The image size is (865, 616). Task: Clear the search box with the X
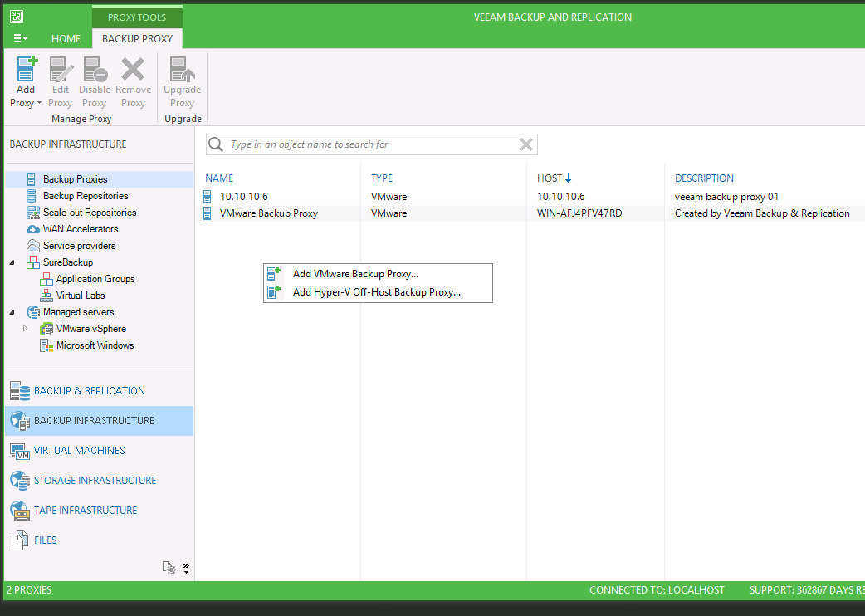point(526,144)
